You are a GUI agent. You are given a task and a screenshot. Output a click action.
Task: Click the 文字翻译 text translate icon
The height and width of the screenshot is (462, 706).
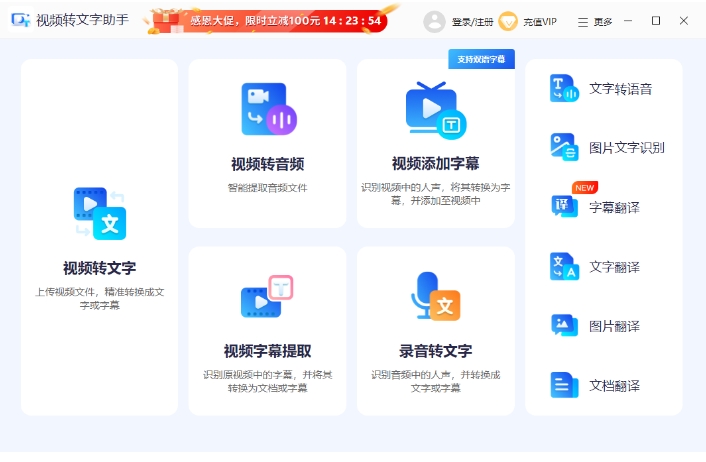pyautogui.click(x=564, y=267)
